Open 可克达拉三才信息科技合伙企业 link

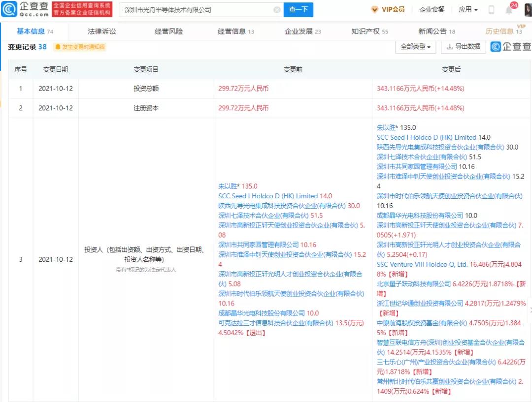276,323
